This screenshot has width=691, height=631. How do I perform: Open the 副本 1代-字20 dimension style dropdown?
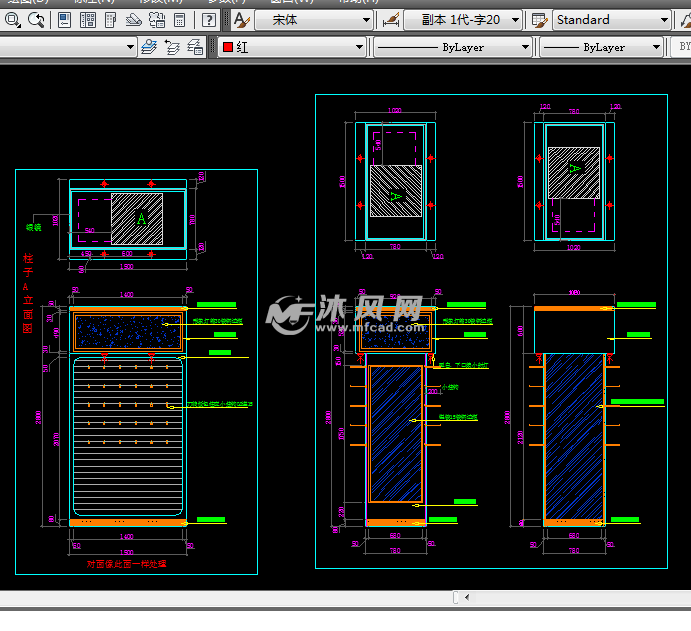tap(463, 20)
